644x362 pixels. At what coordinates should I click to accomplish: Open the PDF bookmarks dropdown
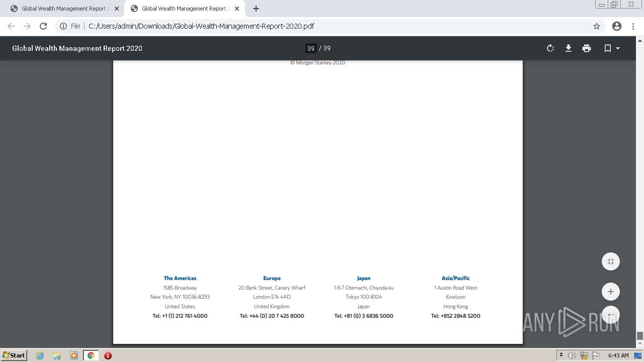click(x=612, y=48)
